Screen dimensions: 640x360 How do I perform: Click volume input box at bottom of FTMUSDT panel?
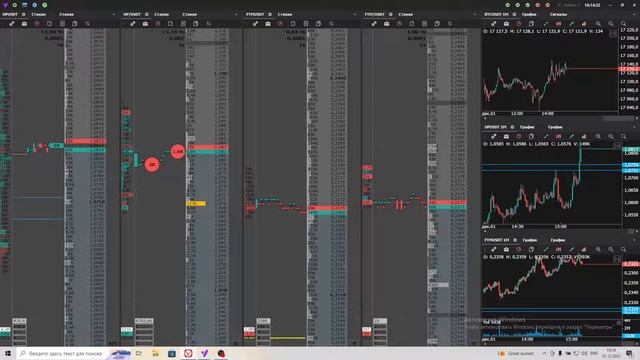point(263,321)
